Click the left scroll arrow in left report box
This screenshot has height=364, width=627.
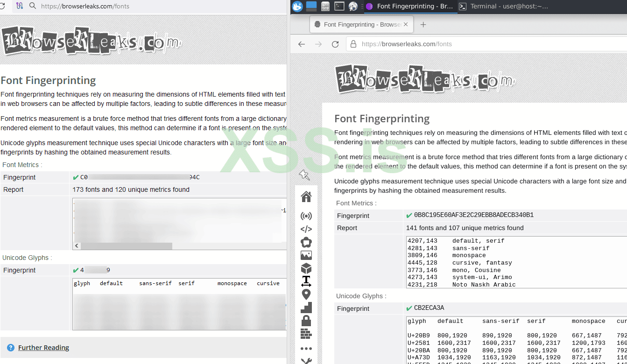tap(77, 246)
